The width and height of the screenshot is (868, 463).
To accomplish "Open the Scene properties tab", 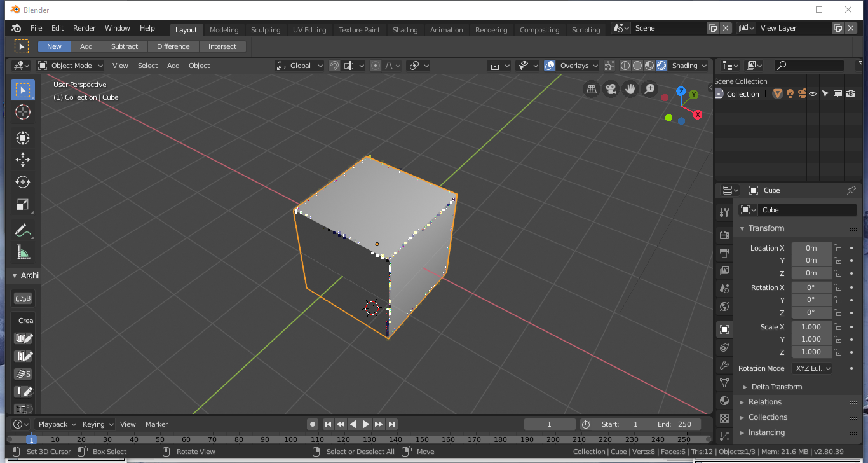I will (724, 288).
